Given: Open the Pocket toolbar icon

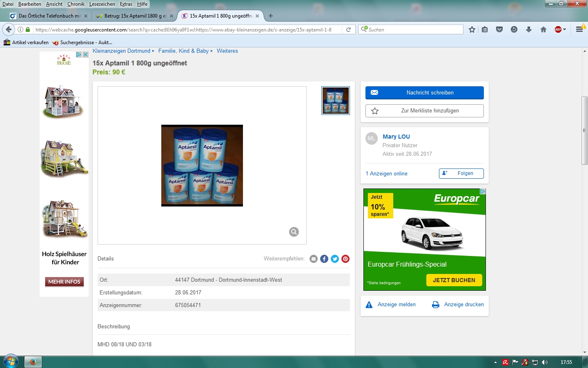Looking at the screenshot, I should pos(499,29).
